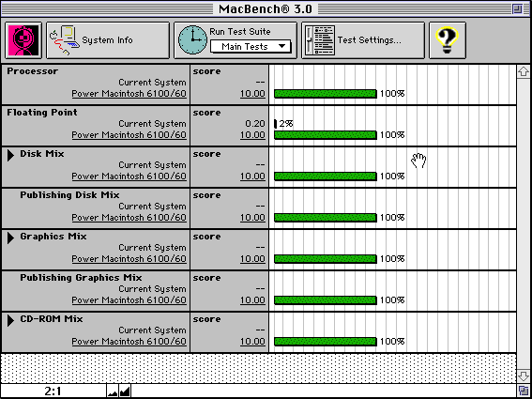Open Test Settings via the slider-list icon
532x399 pixels.
pyautogui.click(x=320, y=40)
